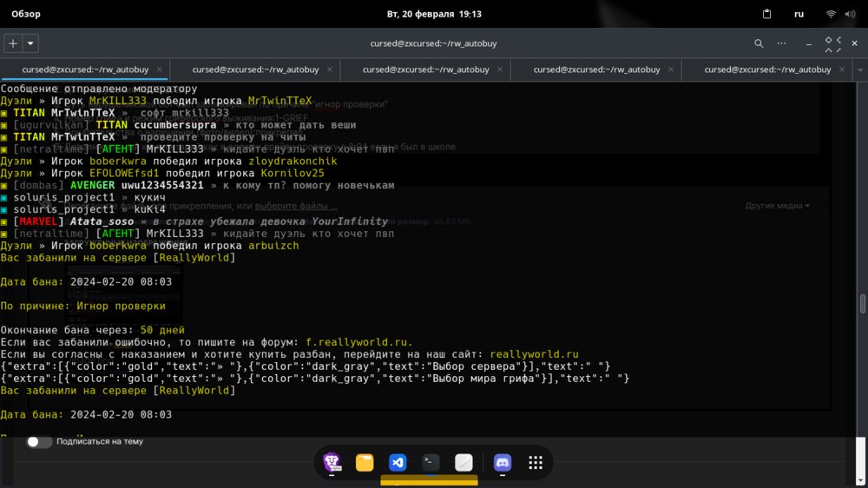Click soluris_project1 кукич message
The height and width of the screenshot is (488, 868).
83,198
